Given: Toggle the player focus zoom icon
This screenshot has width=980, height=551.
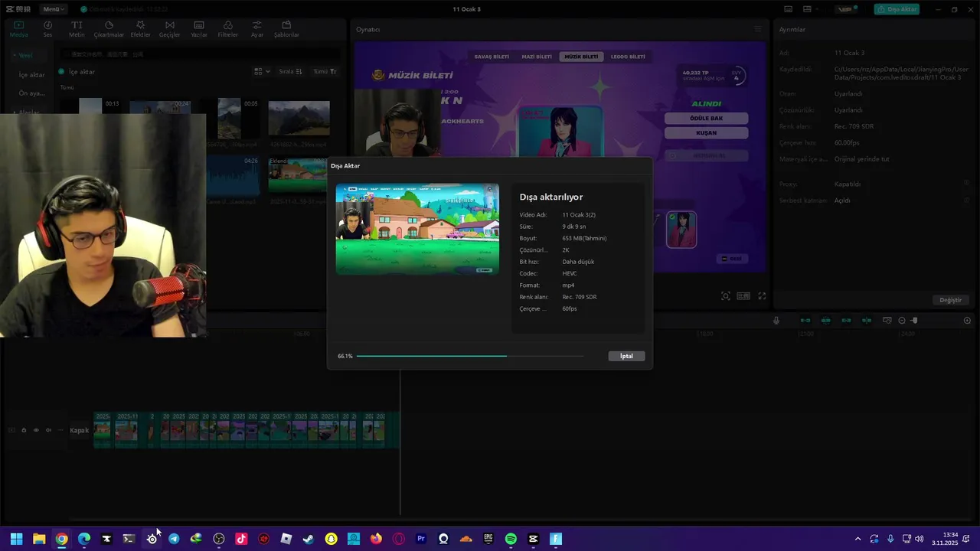Looking at the screenshot, I should click(x=726, y=296).
